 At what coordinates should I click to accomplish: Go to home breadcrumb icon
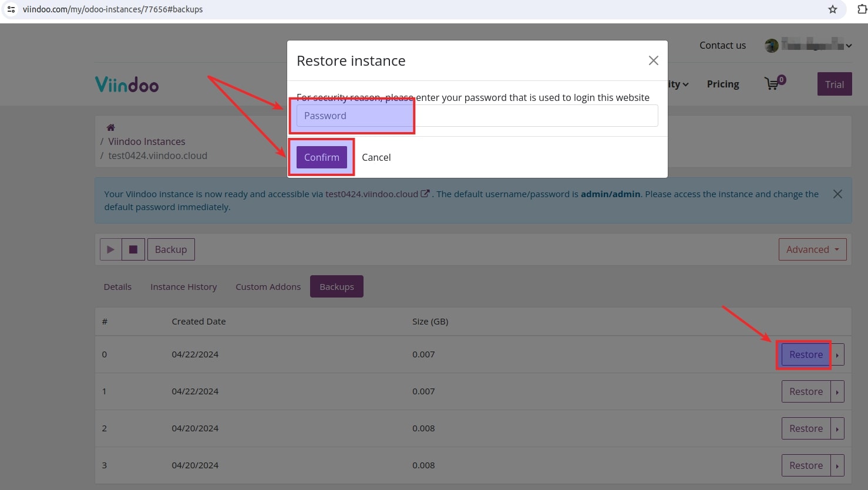pyautogui.click(x=110, y=127)
